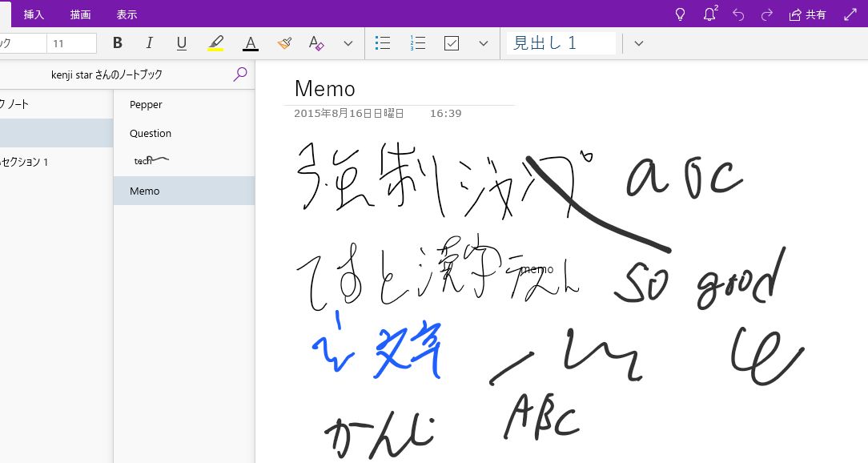This screenshot has width=868, height=463.
Task: Open the styles dropdown next to 見出し 1
Action: pyautogui.click(x=638, y=43)
